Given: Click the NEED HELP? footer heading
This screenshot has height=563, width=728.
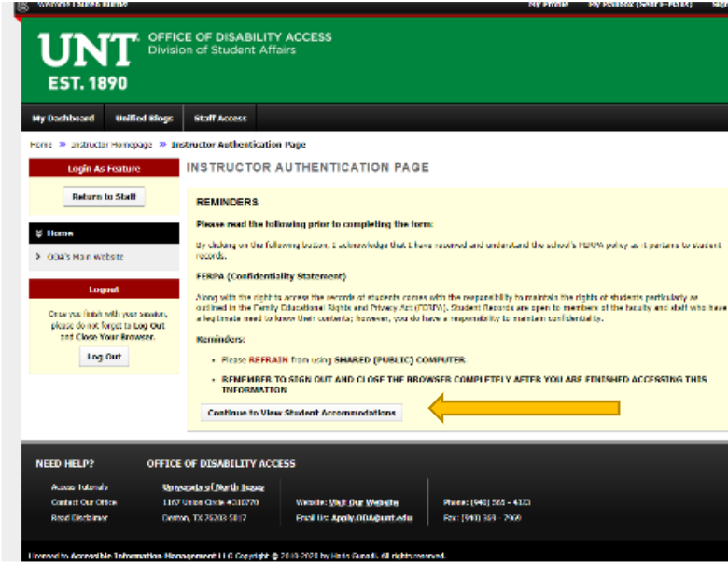Looking at the screenshot, I should click(x=65, y=464).
